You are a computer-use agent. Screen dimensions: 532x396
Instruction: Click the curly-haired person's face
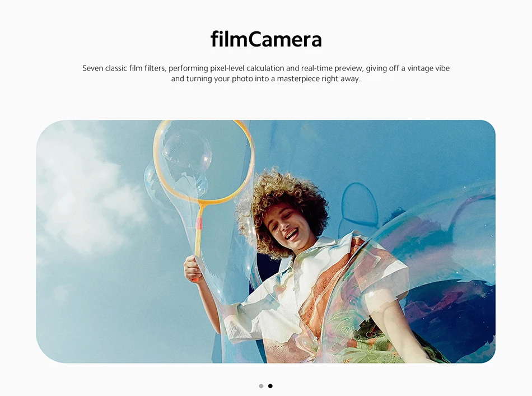(288, 226)
